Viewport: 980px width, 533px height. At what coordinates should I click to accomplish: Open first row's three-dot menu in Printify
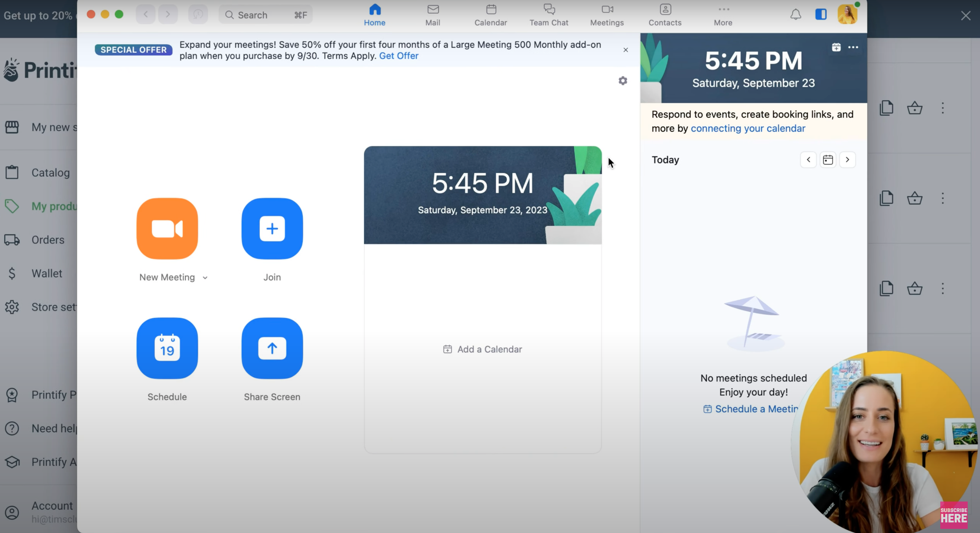point(943,108)
